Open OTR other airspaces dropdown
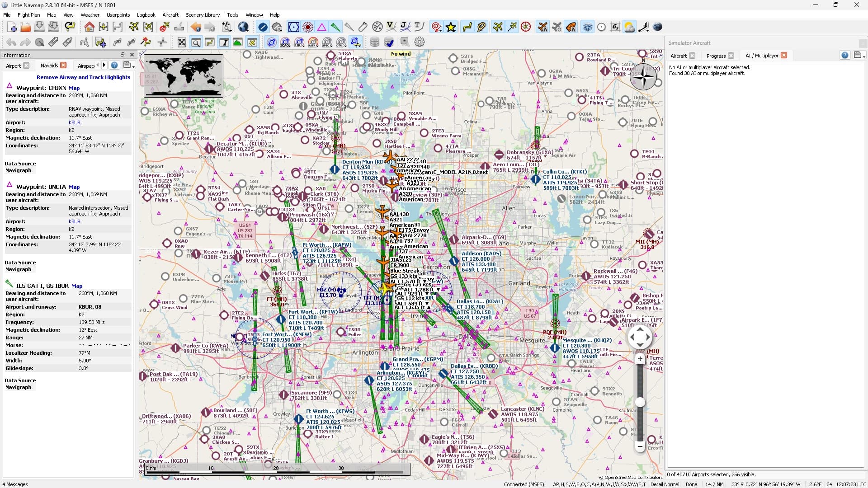The height and width of the screenshot is (488, 868). point(341,42)
